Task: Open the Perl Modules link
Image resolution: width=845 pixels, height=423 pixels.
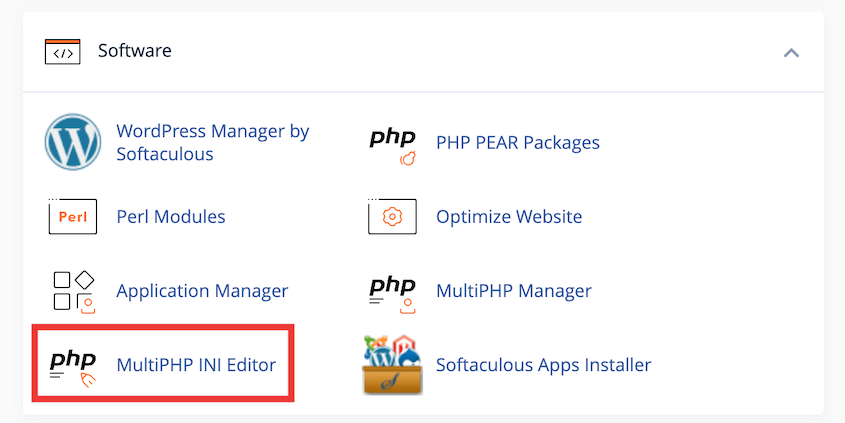Action: (171, 217)
